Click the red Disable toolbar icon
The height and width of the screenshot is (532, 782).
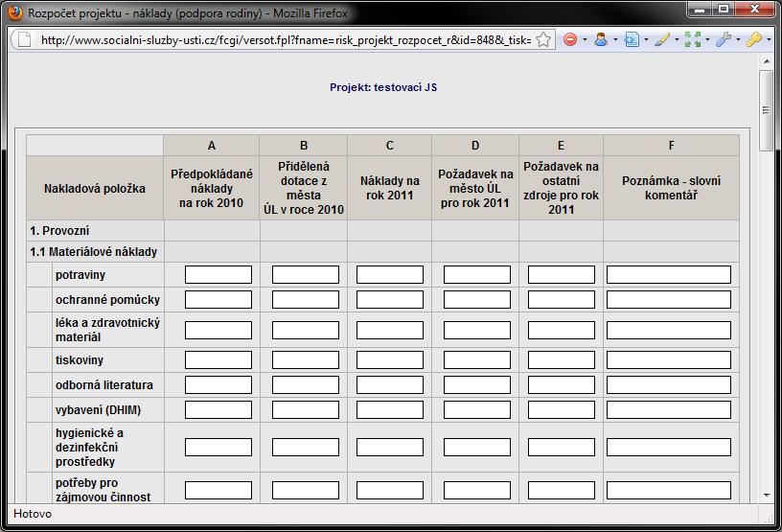[x=570, y=39]
